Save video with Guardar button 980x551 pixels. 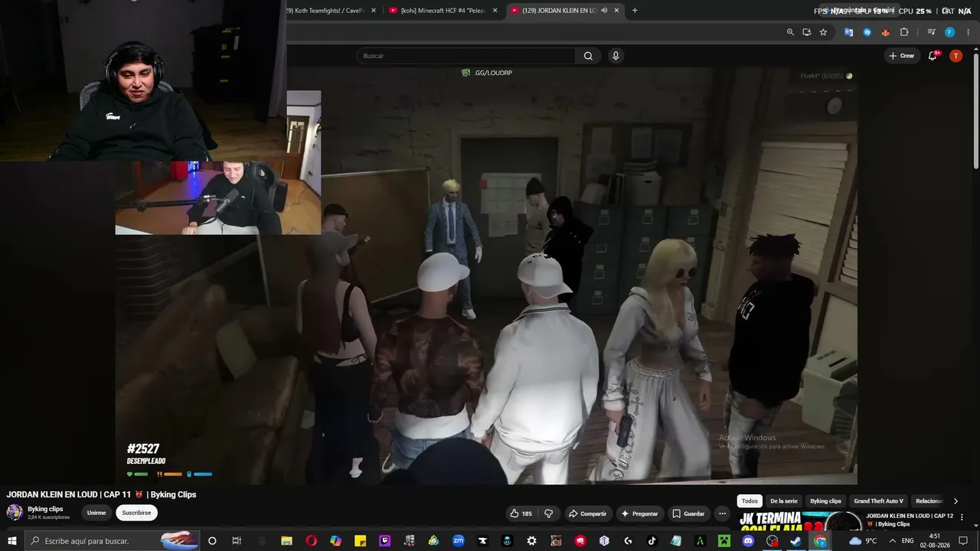point(688,514)
